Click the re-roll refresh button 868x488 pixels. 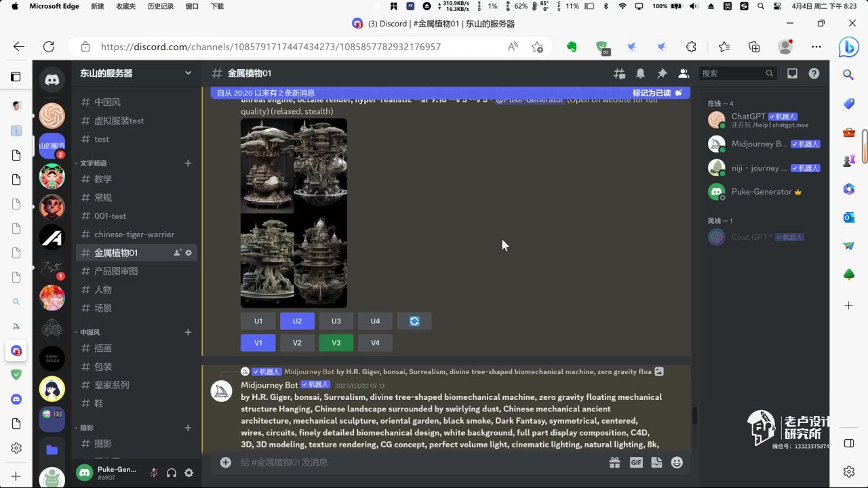coord(414,321)
